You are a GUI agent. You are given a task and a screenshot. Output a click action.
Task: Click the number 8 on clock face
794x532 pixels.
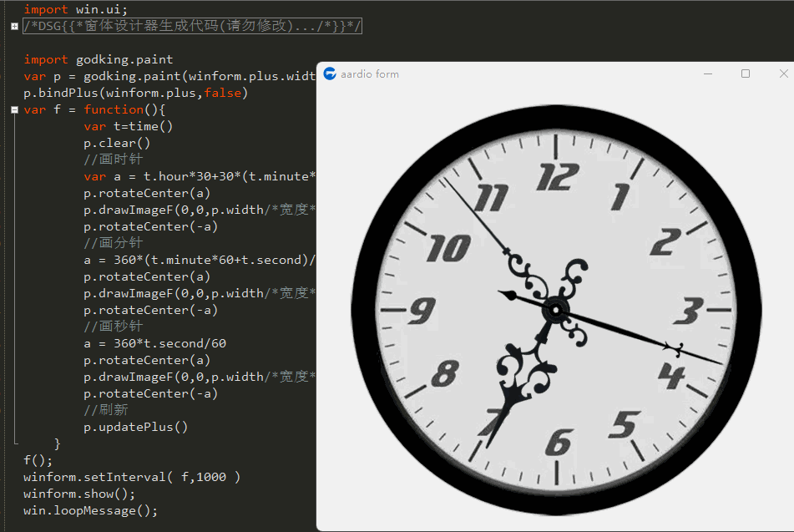(445, 374)
